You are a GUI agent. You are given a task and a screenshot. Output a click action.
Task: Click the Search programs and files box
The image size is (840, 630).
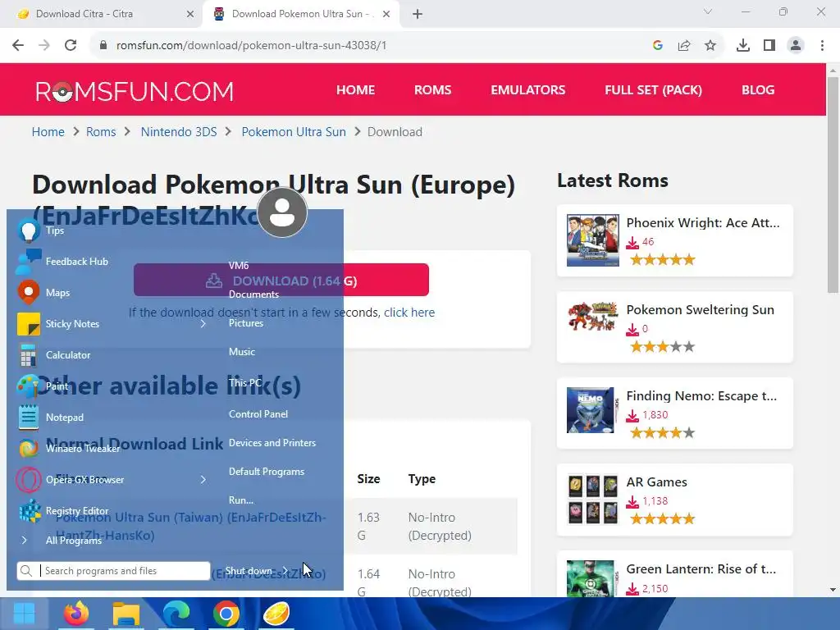(x=113, y=571)
